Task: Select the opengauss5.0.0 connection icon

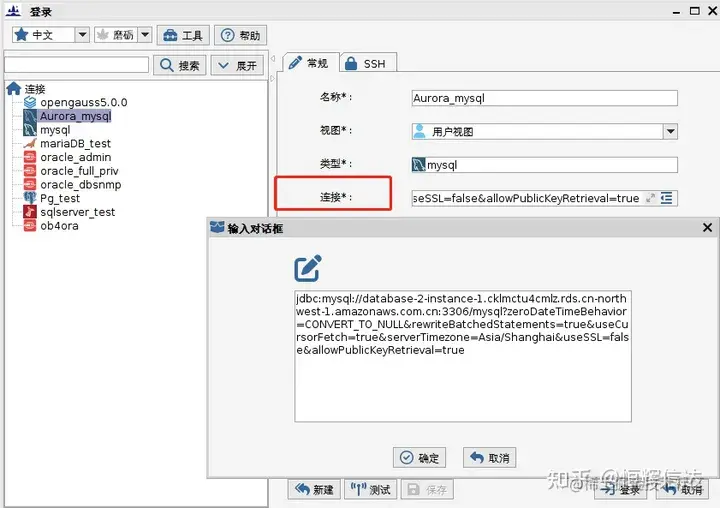Action: [30, 102]
